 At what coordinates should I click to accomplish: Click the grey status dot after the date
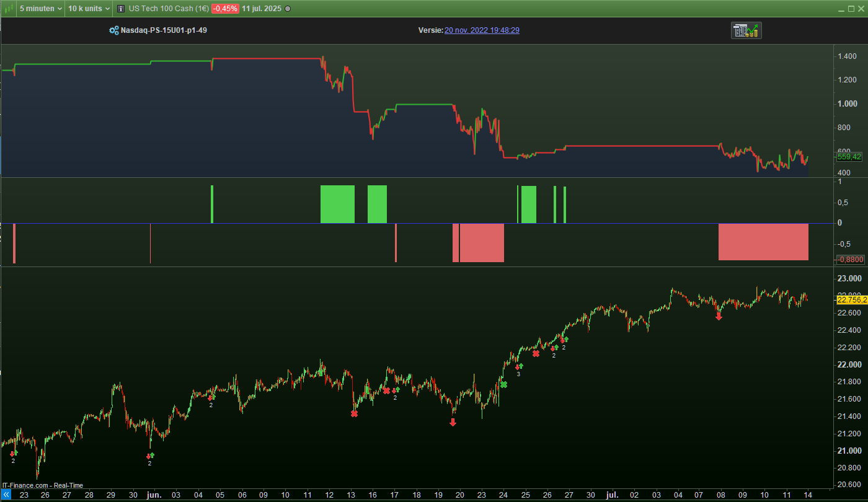pyautogui.click(x=287, y=9)
